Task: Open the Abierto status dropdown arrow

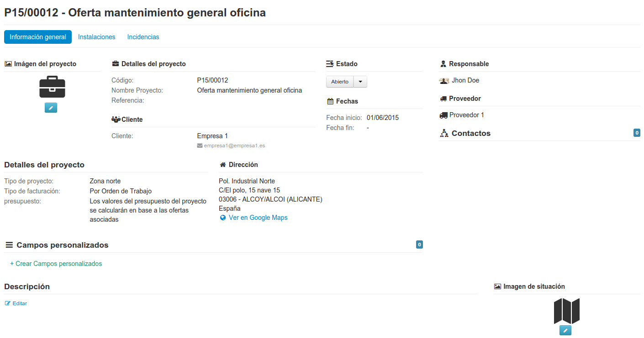Action: 360,82
